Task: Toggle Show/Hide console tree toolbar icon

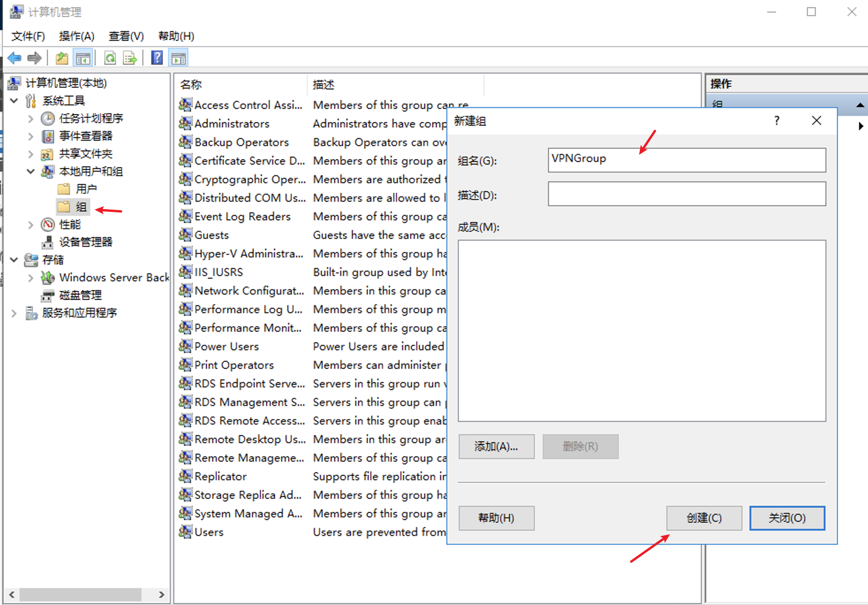Action: coord(83,58)
